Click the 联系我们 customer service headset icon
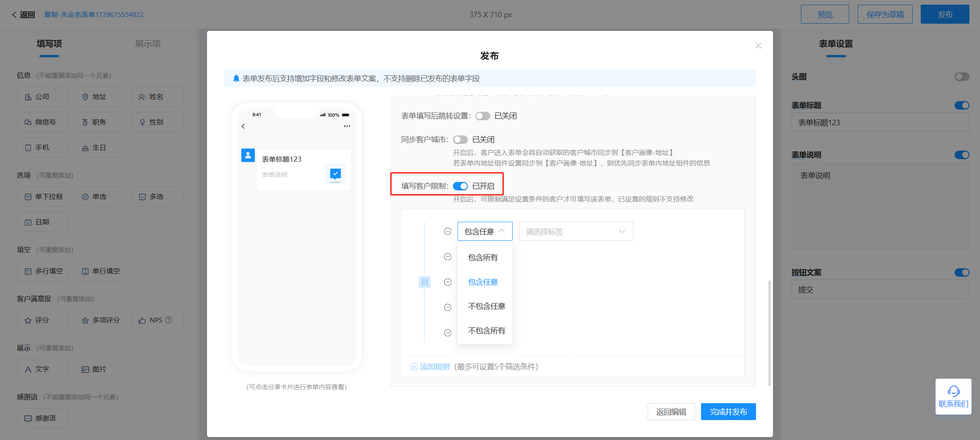 point(953,391)
